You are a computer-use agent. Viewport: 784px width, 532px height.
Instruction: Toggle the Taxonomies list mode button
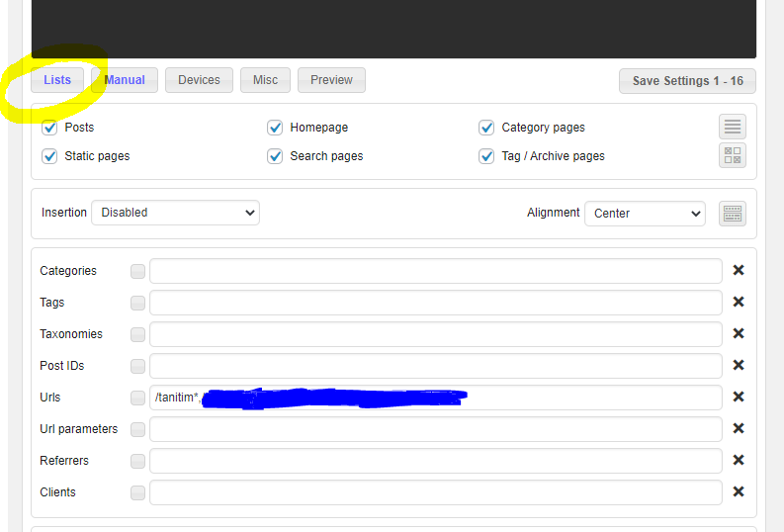[x=138, y=334]
